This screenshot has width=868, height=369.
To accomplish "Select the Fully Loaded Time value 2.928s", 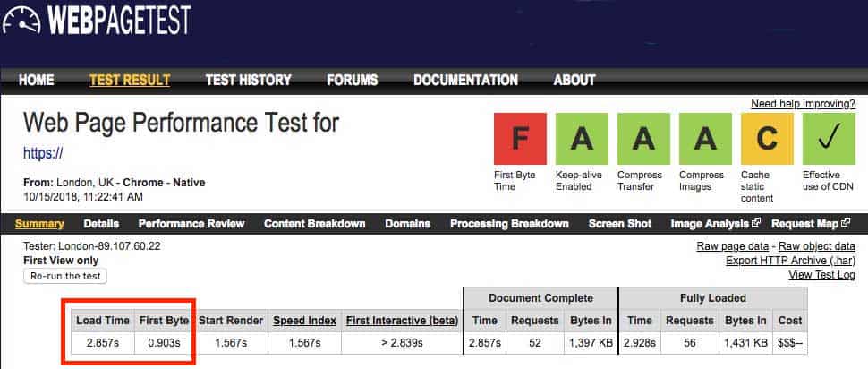I will (638, 343).
